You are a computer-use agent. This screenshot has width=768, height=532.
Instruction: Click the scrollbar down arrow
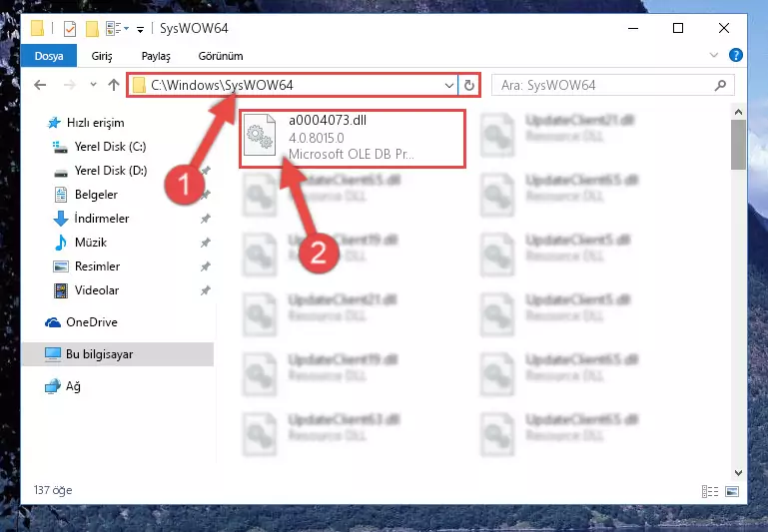pos(738,473)
